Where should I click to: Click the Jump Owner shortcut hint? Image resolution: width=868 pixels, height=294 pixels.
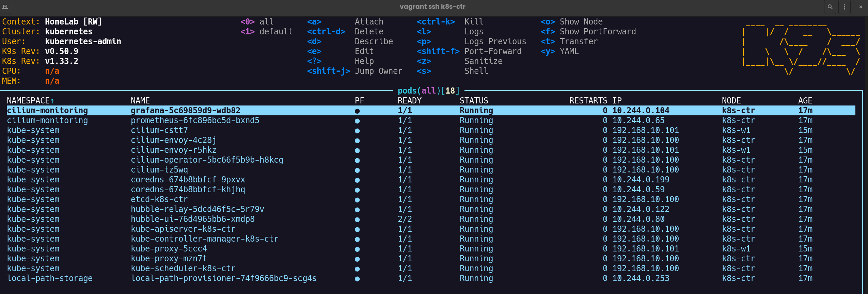(355, 71)
